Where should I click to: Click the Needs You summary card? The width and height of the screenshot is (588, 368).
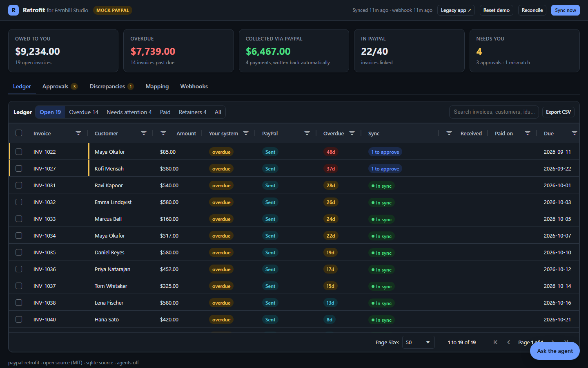525,51
